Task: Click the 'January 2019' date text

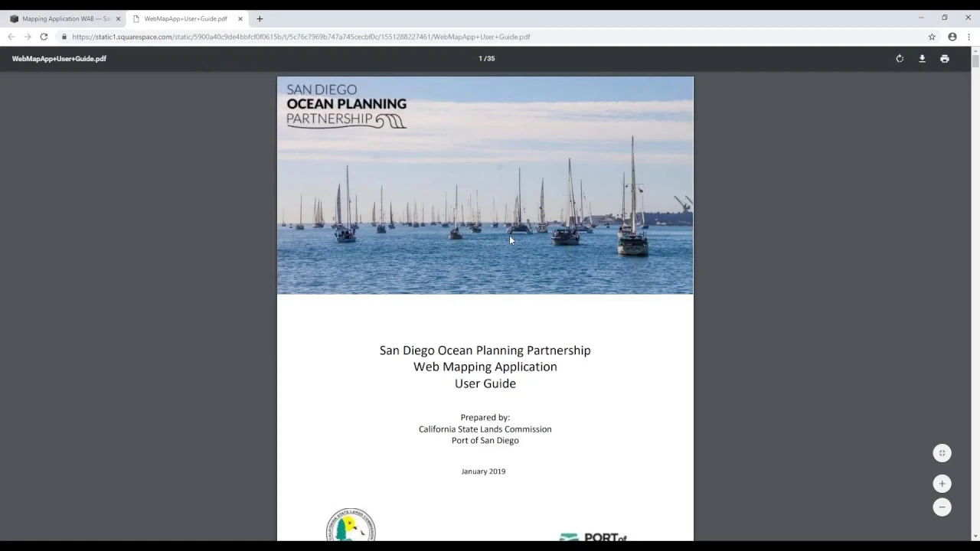Action: pos(484,471)
